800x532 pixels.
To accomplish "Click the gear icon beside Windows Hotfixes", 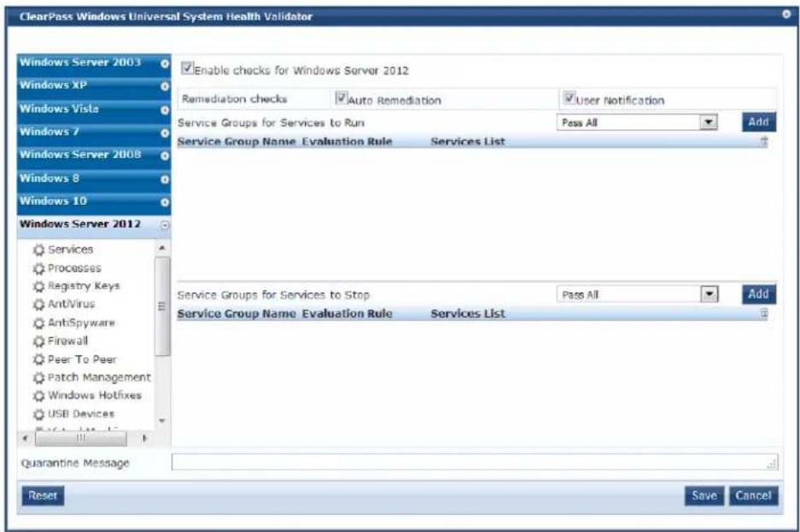I will (38, 396).
